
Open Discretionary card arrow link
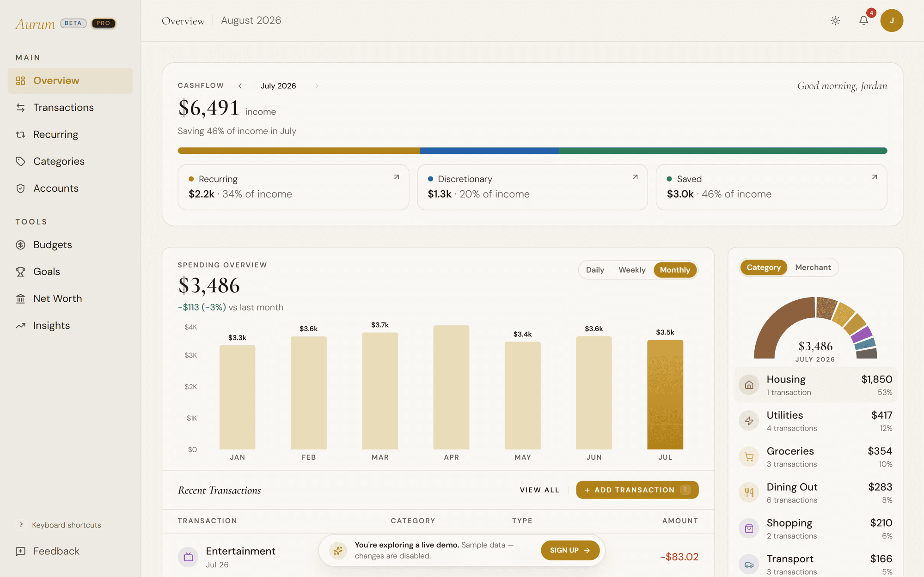click(635, 177)
